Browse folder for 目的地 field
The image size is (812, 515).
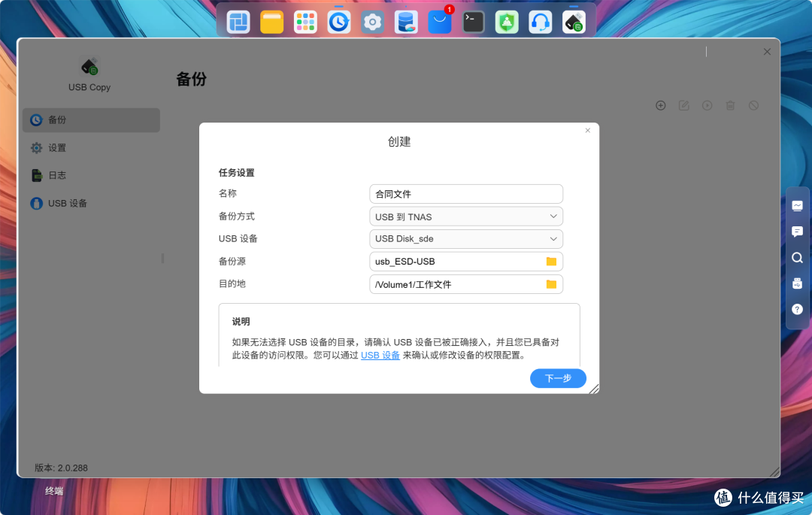coord(551,284)
